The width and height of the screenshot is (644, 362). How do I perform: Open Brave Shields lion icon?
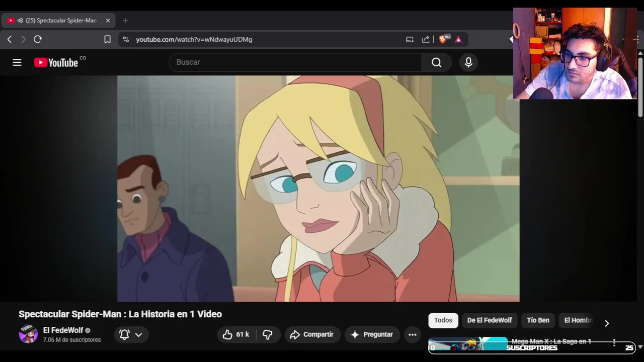click(444, 39)
